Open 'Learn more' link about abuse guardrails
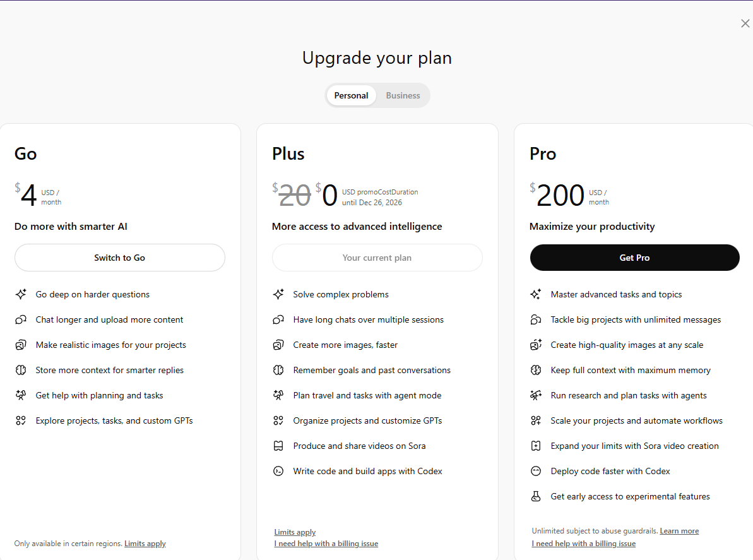The width and height of the screenshot is (753, 560). tap(679, 531)
